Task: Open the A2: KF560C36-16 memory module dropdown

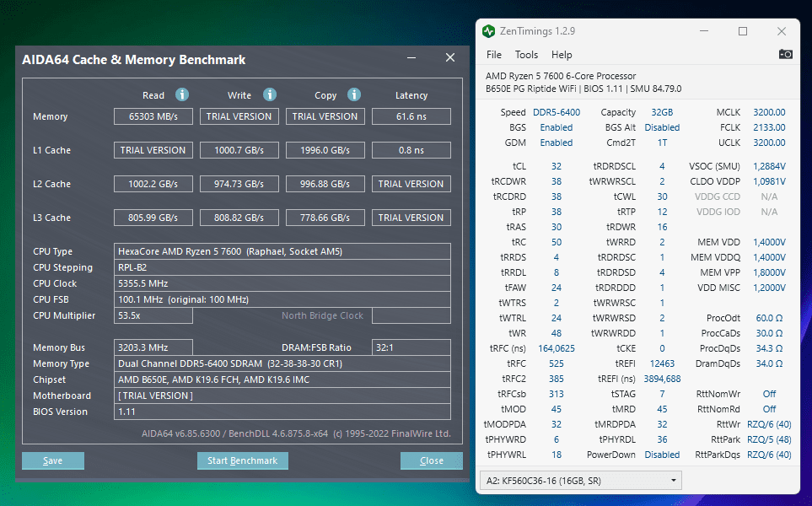Action: 580,481
